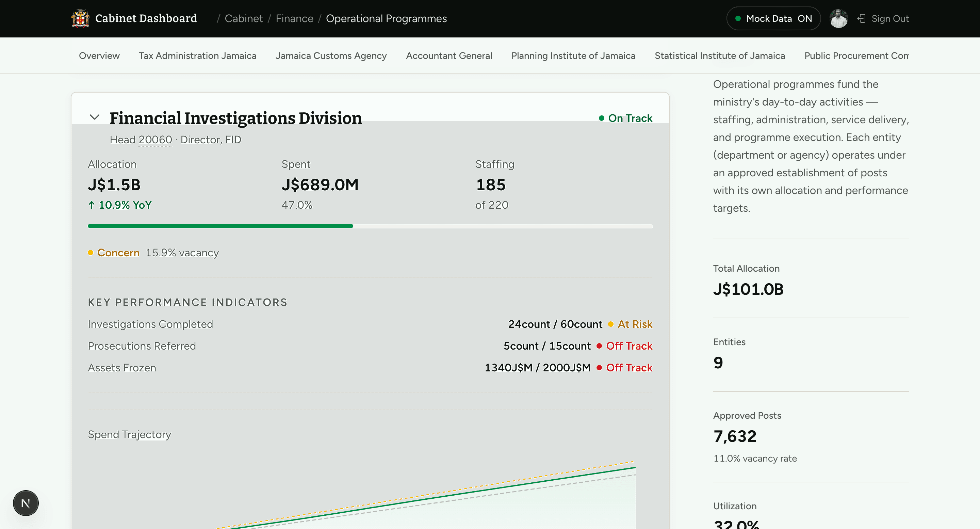This screenshot has width=980, height=529.
Task: Select the Prosecutions Referred KPI row
Action: (x=370, y=346)
